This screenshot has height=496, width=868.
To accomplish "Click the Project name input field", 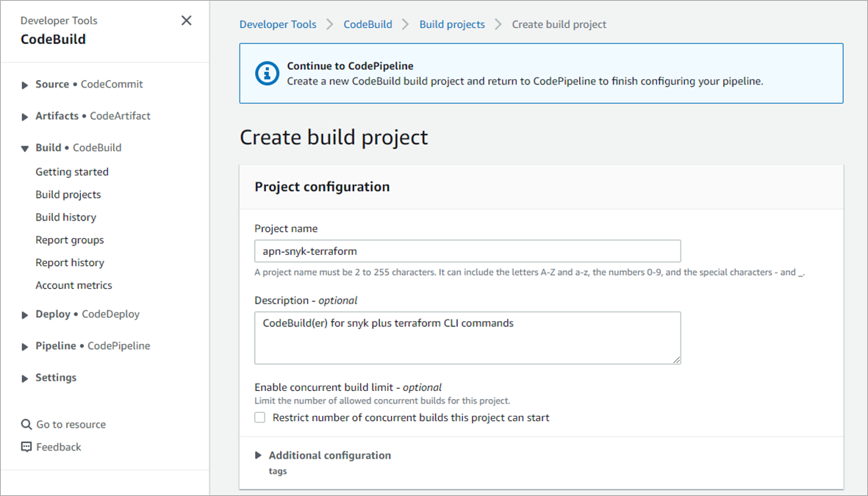I will (467, 251).
